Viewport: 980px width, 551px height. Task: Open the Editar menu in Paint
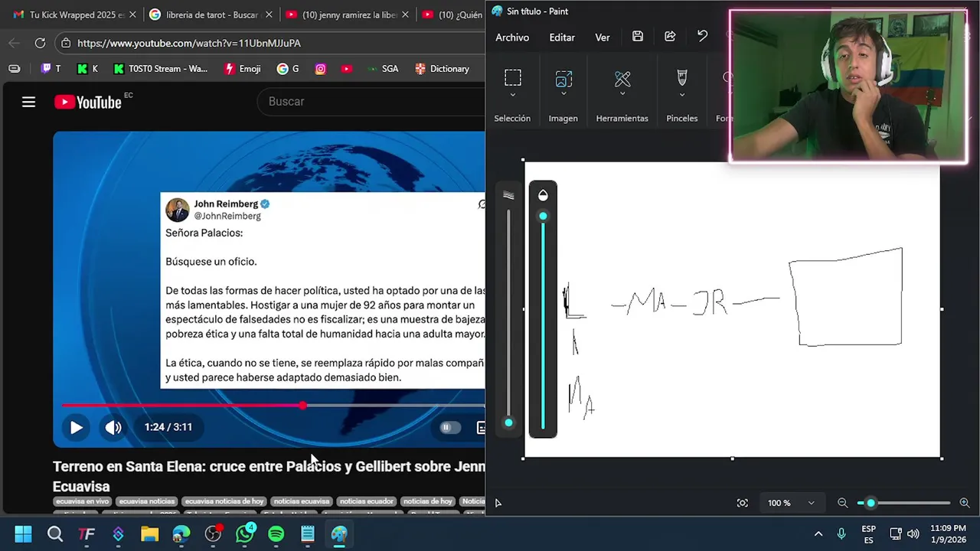tap(562, 37)
